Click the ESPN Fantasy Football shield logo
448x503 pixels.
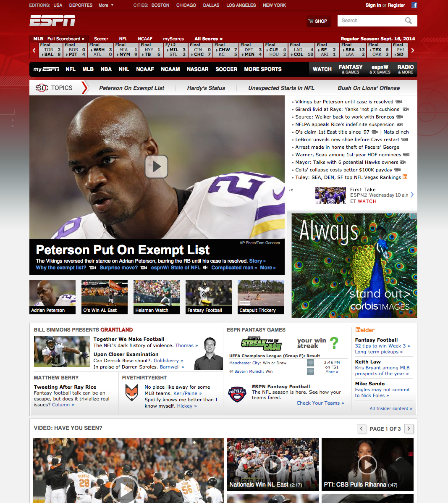point(237,394)
